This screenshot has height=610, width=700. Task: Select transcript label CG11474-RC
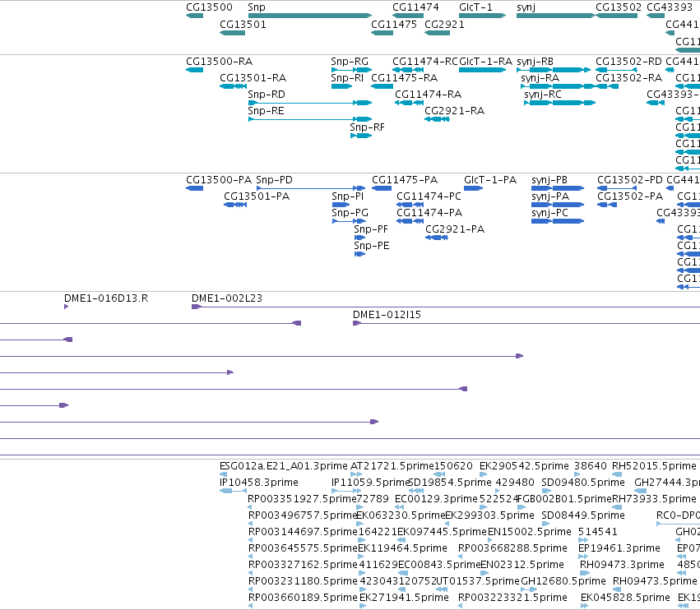point(425,61)
